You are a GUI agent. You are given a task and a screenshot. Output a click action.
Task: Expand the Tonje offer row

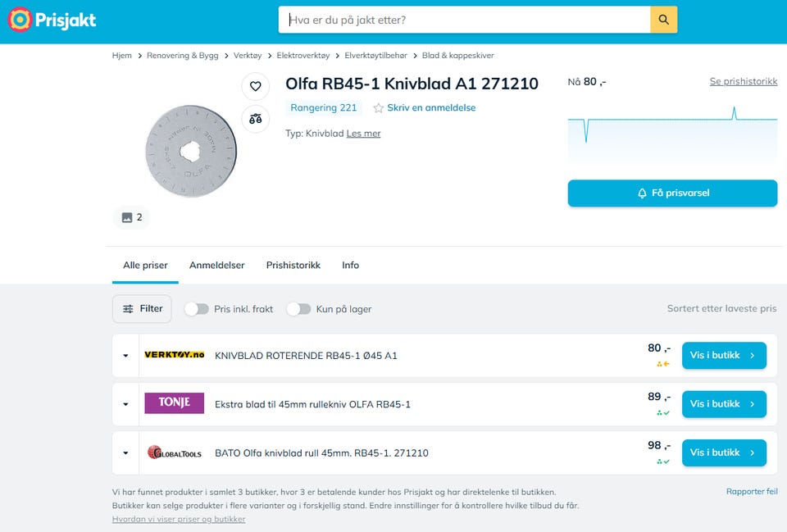coord(125,404)
